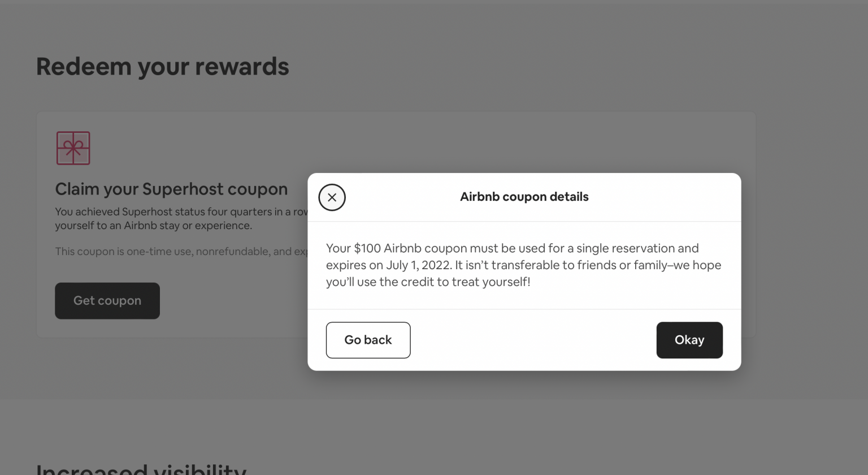The height and width of the screenshot is (475, 868).
Task: Click the Claim your Superhost coupon heading
Action: [x=171, y=189]
